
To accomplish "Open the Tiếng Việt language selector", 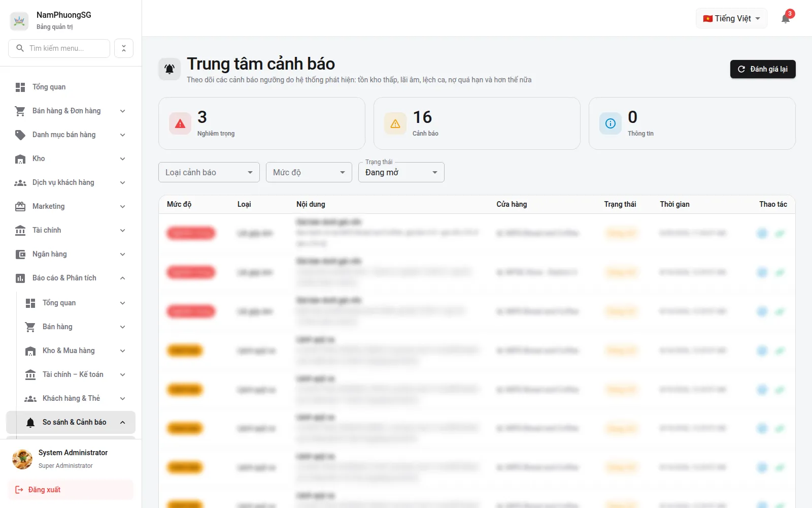I will click(x=731, y=19).
